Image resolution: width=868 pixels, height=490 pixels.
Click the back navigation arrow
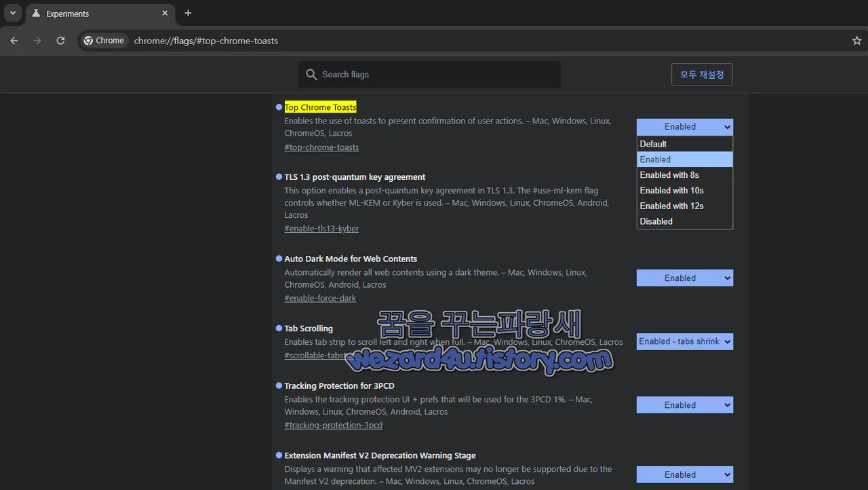14,41
